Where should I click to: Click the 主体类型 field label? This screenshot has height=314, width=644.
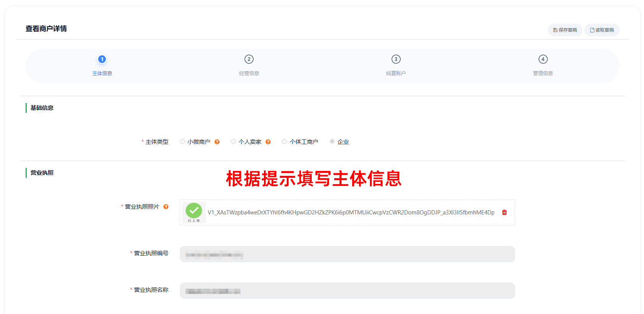157,142
